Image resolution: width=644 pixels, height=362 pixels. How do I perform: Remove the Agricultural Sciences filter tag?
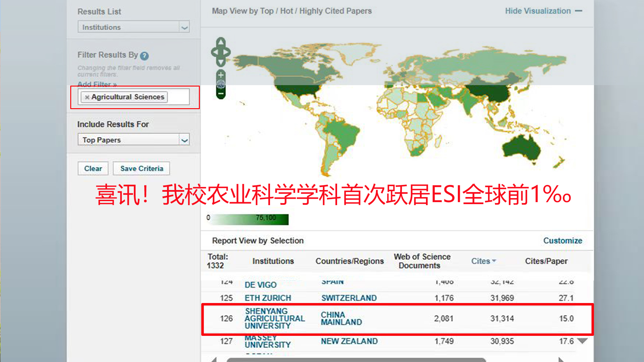coord(87,97)
